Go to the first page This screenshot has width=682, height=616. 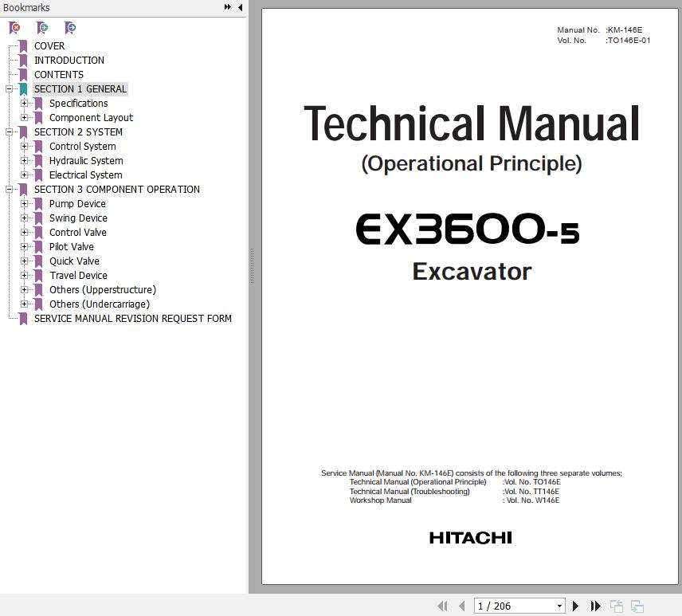point(442,606)
